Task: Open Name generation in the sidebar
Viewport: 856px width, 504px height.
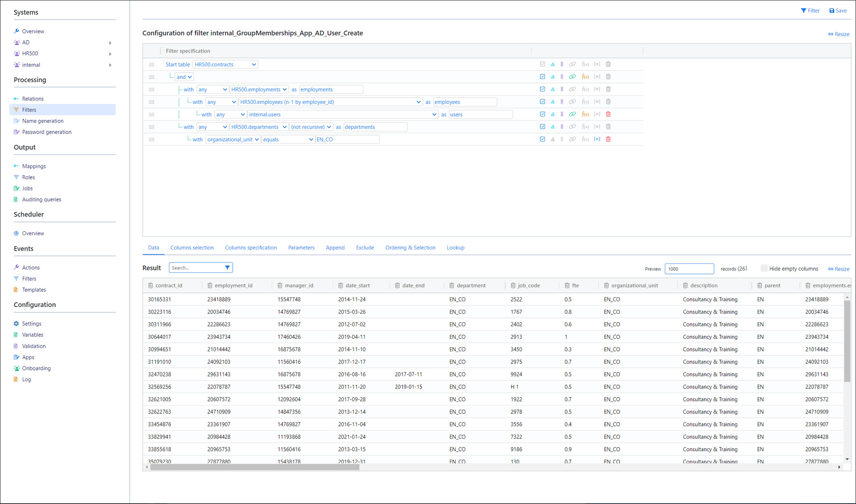Action: coord(43,121)
